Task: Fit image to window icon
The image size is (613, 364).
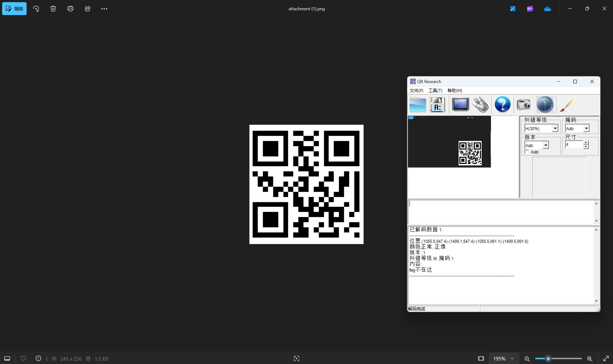Action: 481,358
